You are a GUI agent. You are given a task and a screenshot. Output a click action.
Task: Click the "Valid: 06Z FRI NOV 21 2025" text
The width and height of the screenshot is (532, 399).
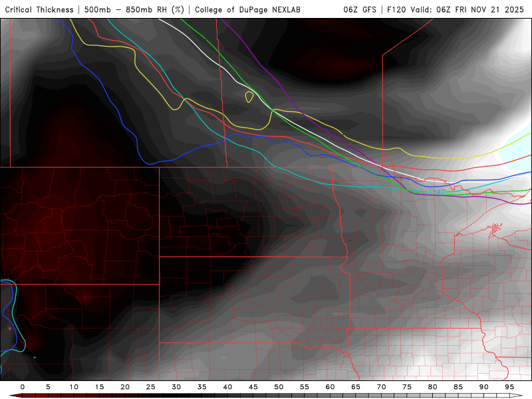pos(467,9)
